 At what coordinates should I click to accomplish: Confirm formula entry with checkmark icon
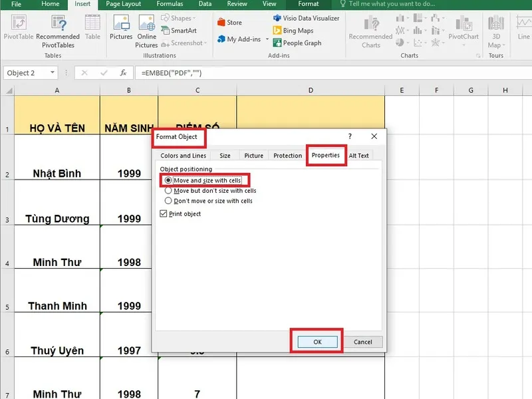[x=104, y=73]
